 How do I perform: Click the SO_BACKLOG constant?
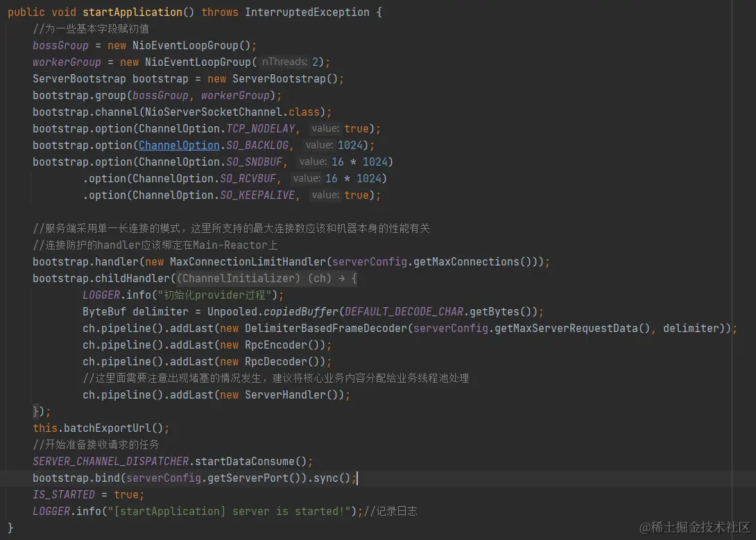pos(257,145)
